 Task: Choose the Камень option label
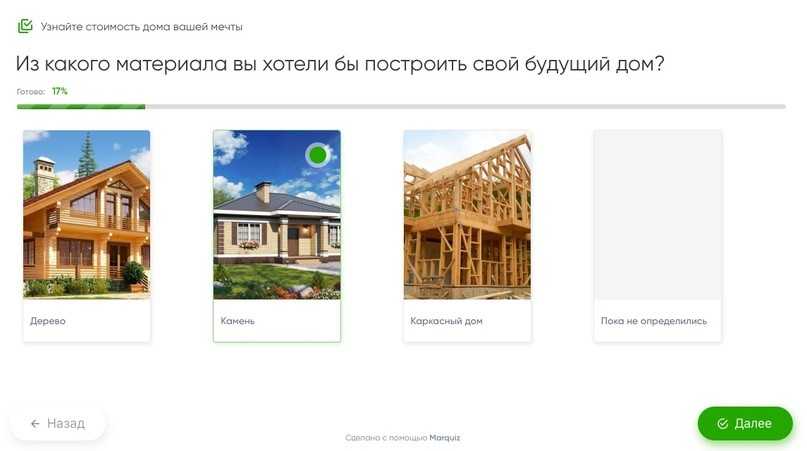(x=238, y=321)
